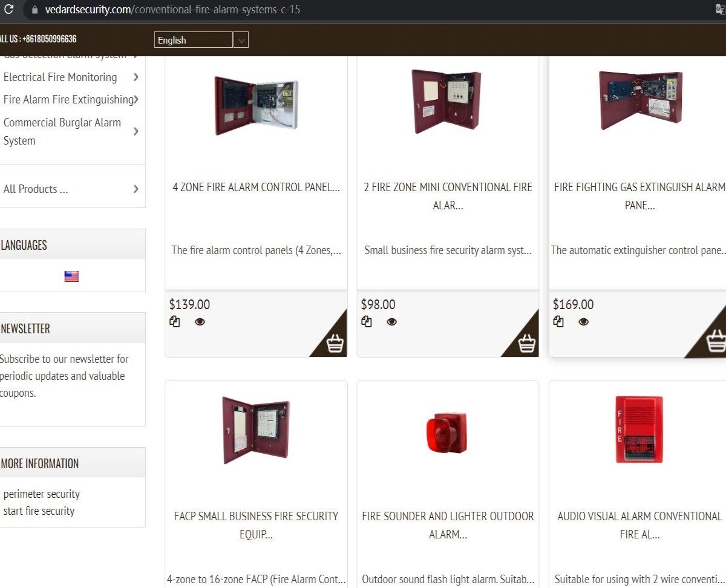Screen dimensions: 726x588
Task: Toggle quick view eye for the mini fire alarm
Action: (x=391, y=321)
